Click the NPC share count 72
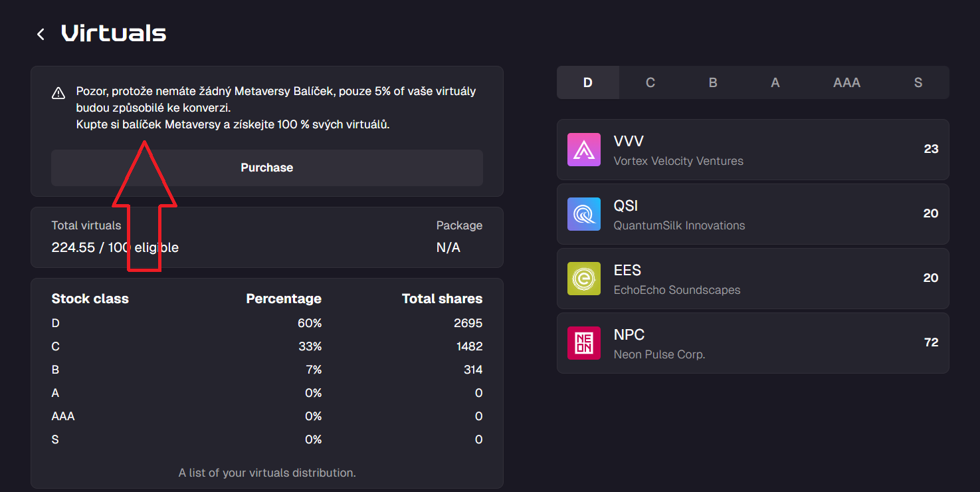Image resolution: width=980 pixels, height=492 pixels. 931,342
